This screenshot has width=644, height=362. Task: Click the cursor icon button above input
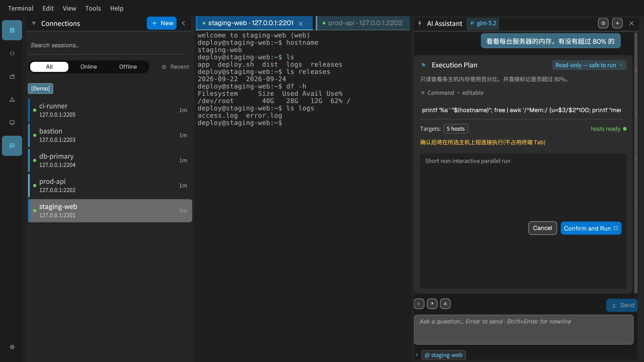click(x=432, y=304)
